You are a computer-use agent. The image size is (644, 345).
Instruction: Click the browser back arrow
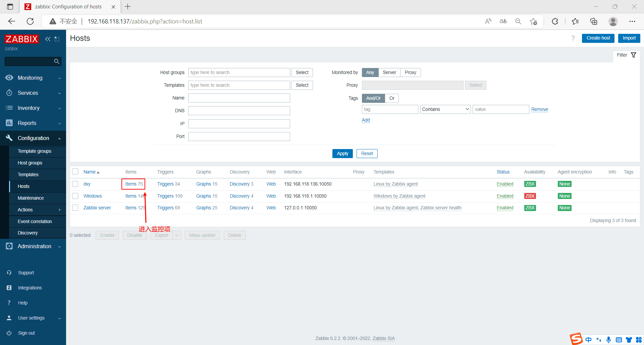click(12, 21)
